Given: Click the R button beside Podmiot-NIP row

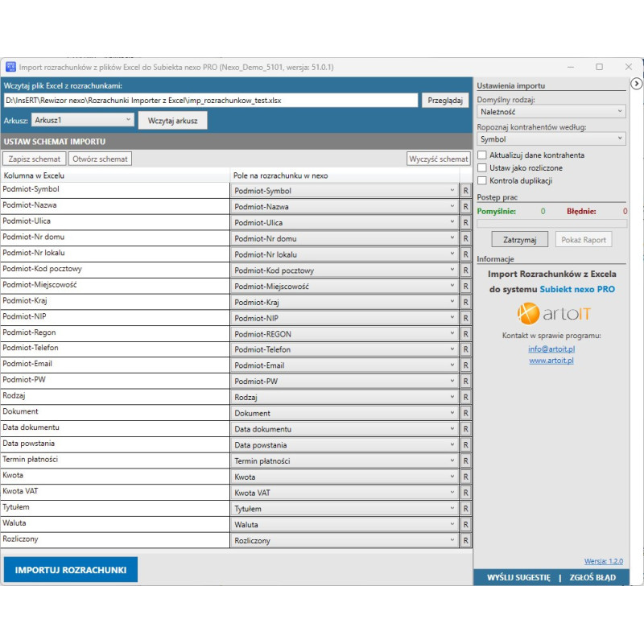Looking at the screenshot, I should point(465,318).
